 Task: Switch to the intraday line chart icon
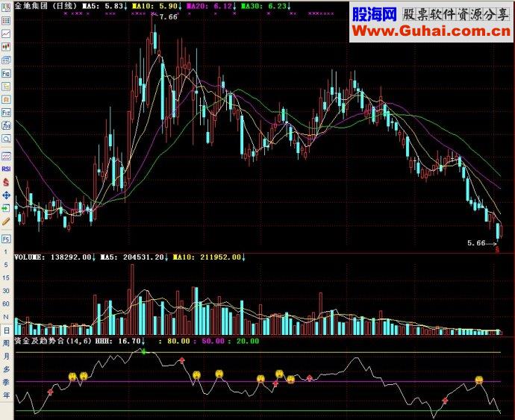pos(6,34)
